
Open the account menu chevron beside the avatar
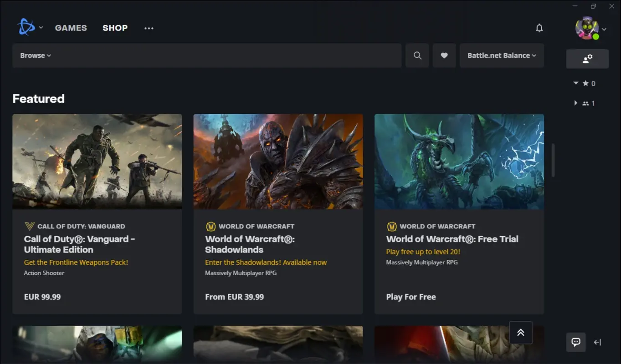pyautogui.click(x=604, y=30)
